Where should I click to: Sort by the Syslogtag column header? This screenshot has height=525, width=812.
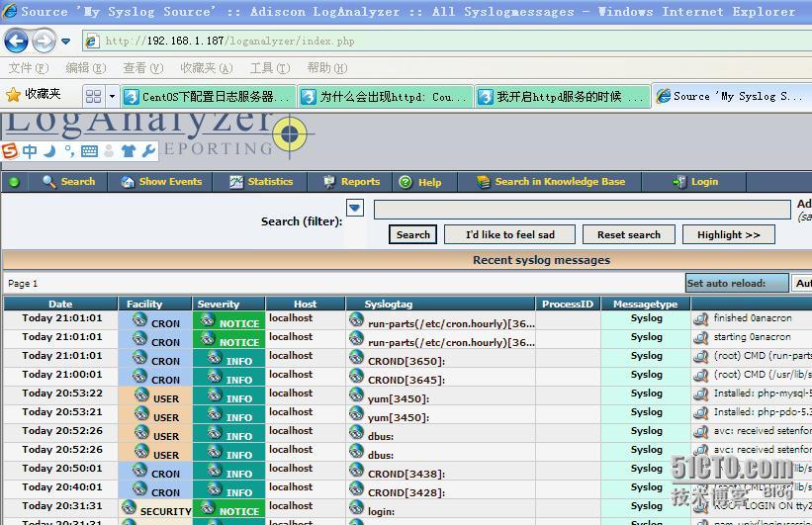click(389, 304)
